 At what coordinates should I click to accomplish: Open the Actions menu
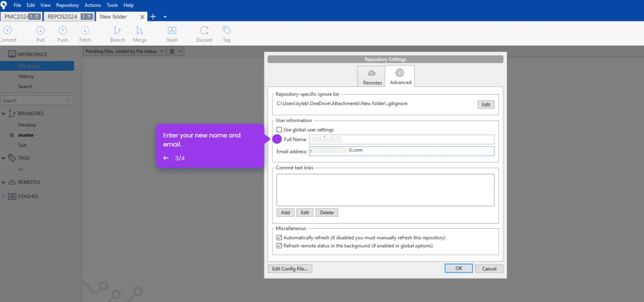[x=93, y=5]
